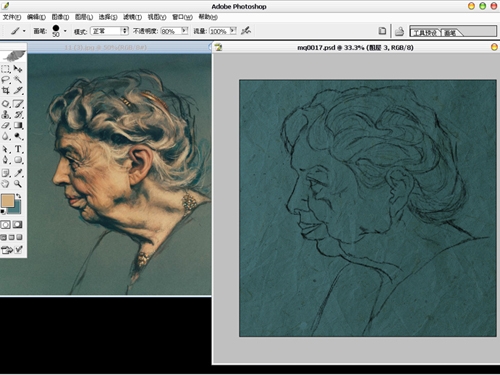Swap foreground and background colors
The image size is (500, 375).
[19, 196]
